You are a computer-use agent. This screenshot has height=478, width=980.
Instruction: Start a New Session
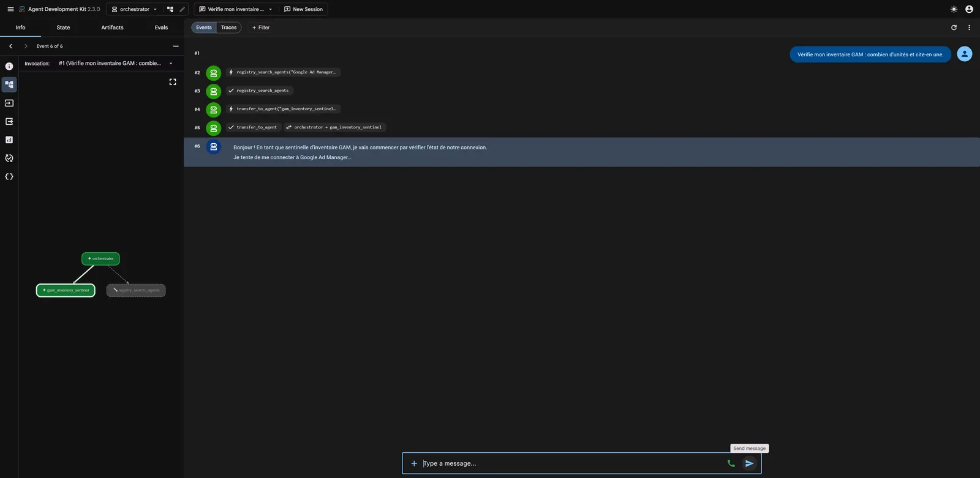point(304,9)
